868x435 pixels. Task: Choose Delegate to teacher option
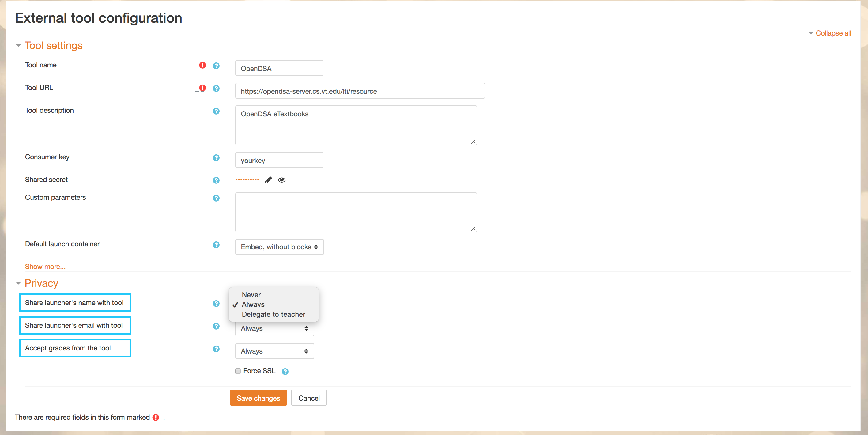pos(274,314)
